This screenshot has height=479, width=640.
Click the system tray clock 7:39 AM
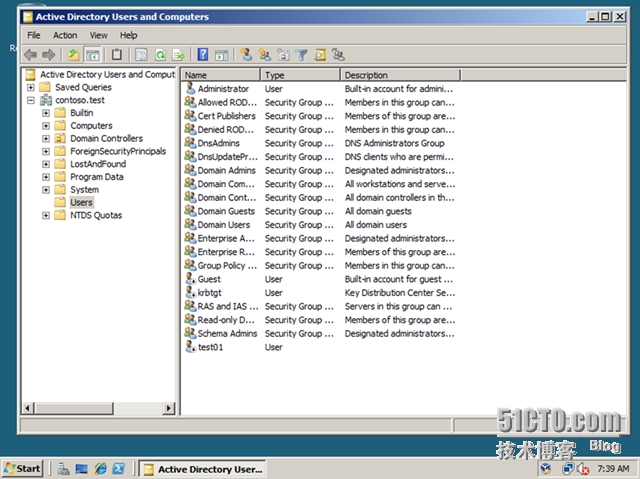coord(613,469)
